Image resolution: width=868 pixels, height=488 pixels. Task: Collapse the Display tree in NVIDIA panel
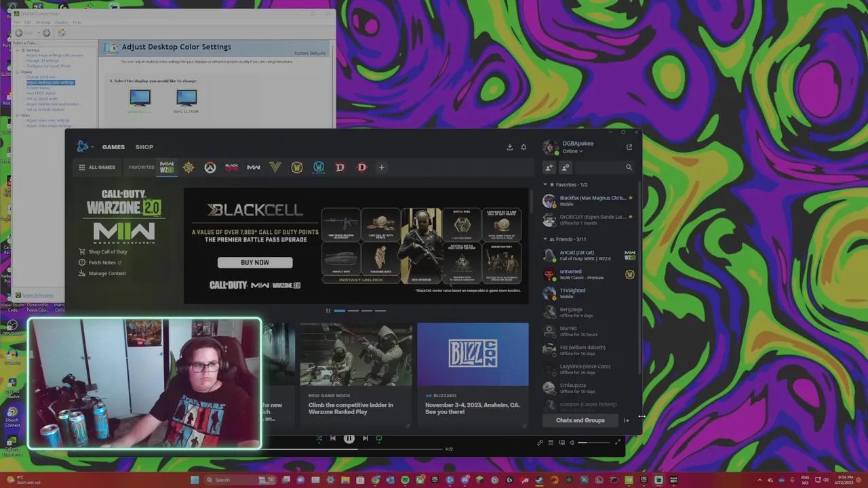pos(18,72)
